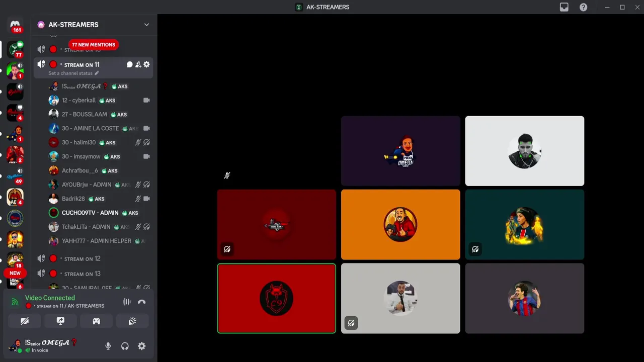
Task: Open the server icon with 77 badge
Action: pyautogui.click(x=15, y=49)
